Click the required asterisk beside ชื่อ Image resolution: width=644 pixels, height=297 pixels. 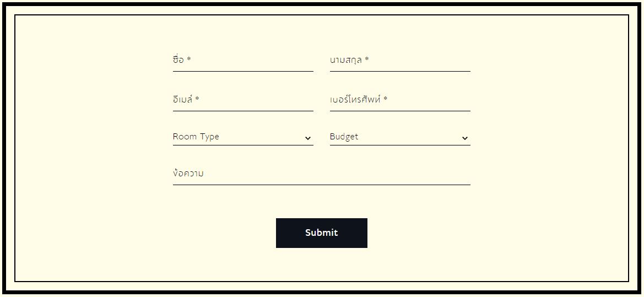189,60
